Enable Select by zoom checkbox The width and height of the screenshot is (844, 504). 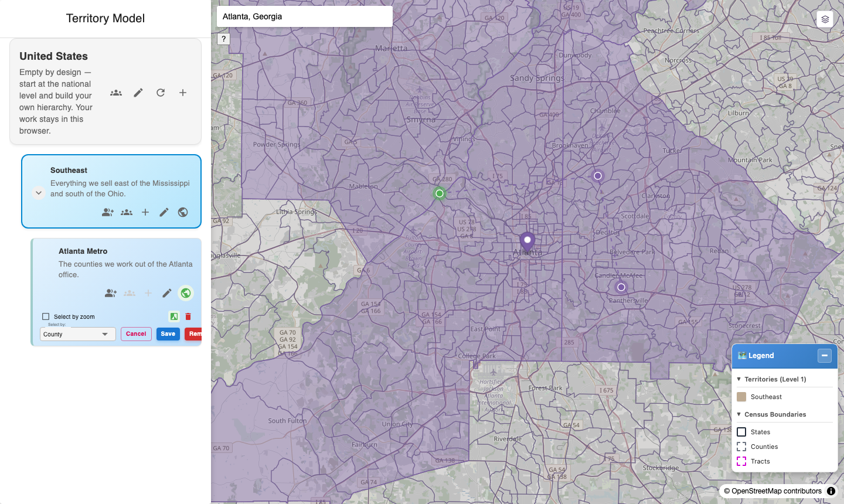click(46, 316)
